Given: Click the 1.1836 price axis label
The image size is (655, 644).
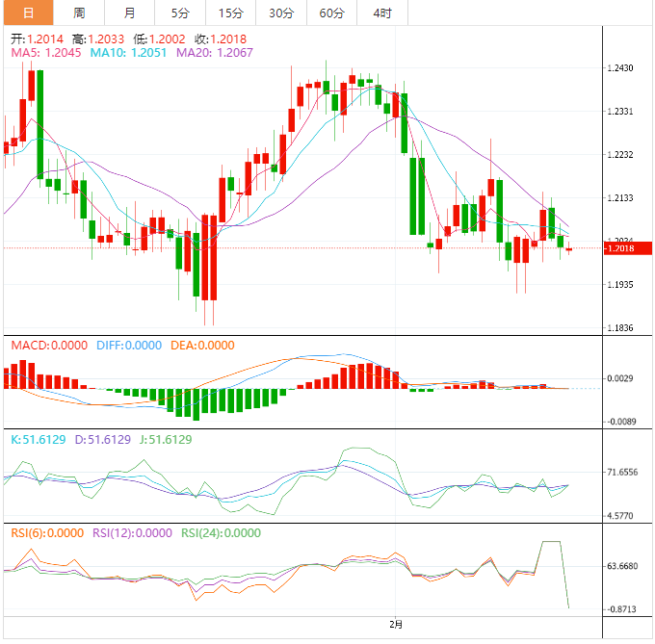Looking at the screenshot, I should [x=620, y=328].
